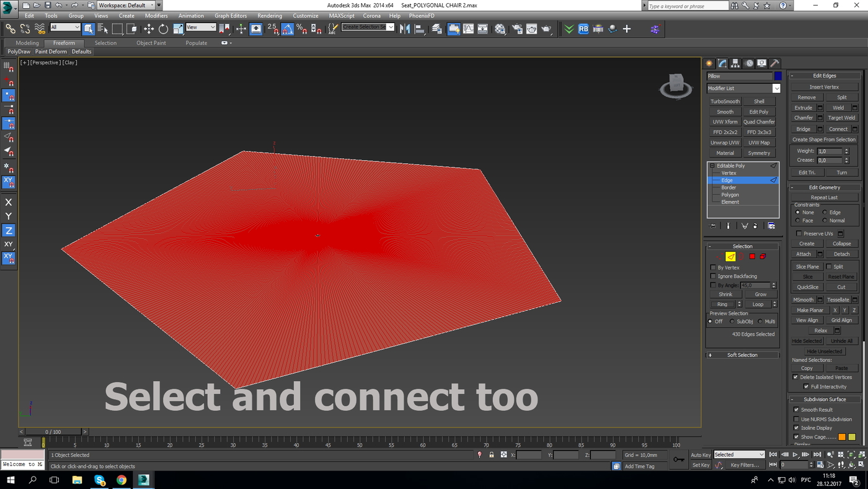Open Select by Name list icon

click(x=103, y=29)
